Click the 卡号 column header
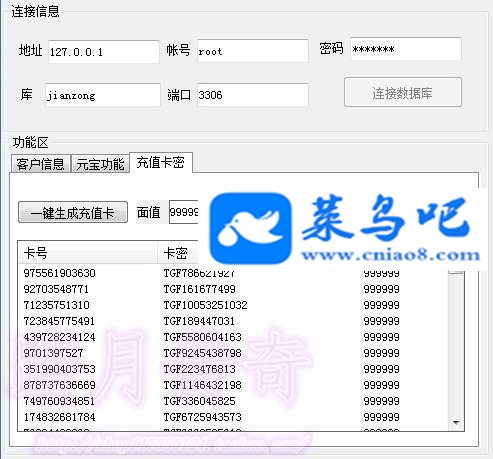The width and height of the screenshot is (493, 459). [x=87, y=253]
